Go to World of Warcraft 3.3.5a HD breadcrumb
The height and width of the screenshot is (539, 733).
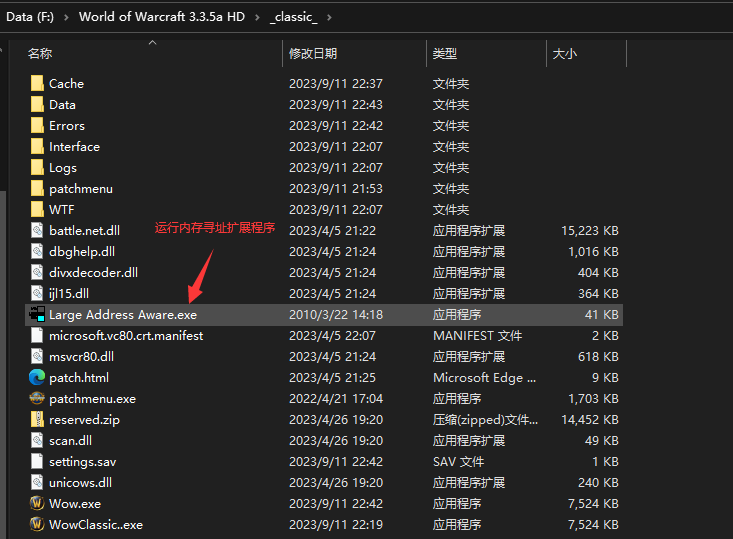(x=162, y=17)
